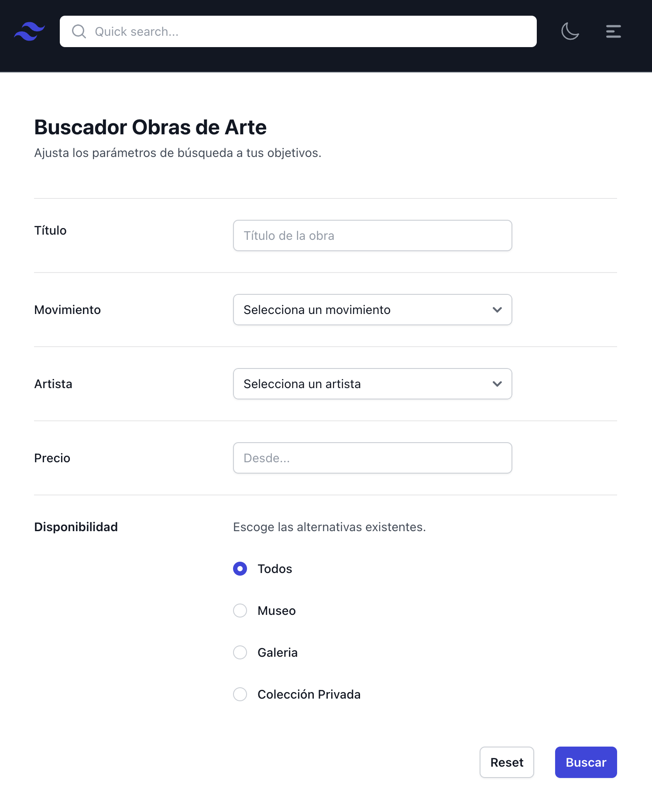
Task: Click the Disponibilidad label
Action: tap(76, 527)
